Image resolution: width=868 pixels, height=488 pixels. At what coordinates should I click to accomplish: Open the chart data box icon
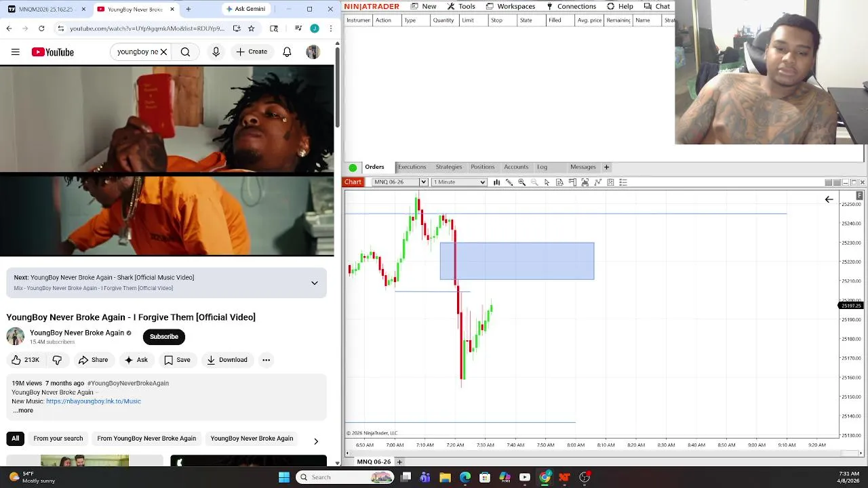pos(559,182)
